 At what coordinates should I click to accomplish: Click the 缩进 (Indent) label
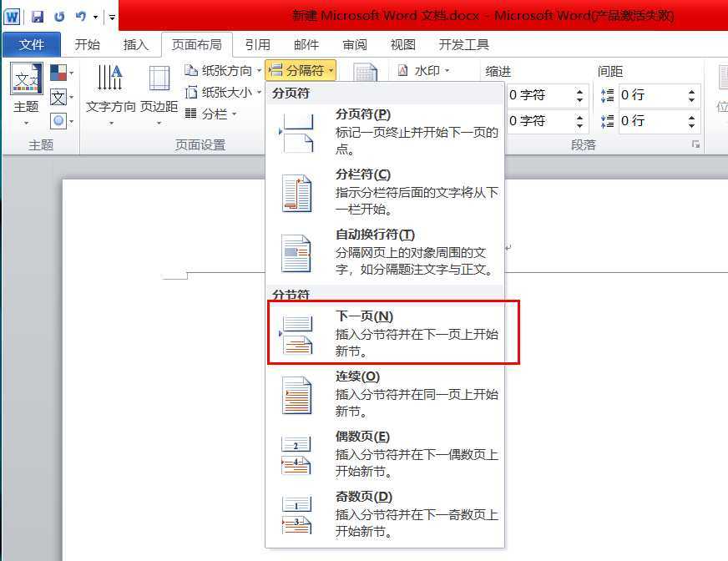(x=498, y=72)
